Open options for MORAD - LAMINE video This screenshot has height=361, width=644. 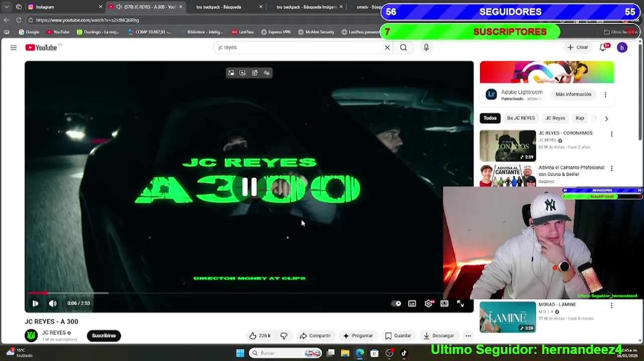coord(611,305)
